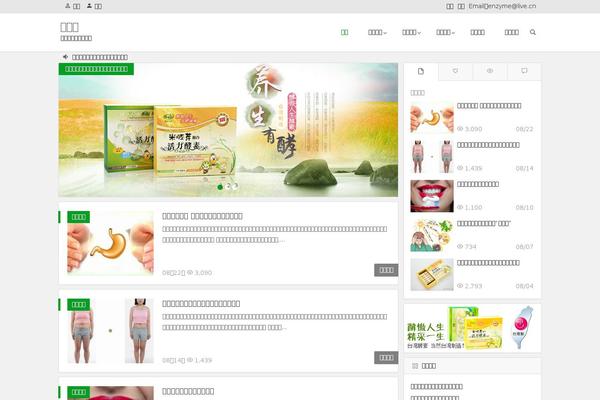Open sidebar body thumbnail dated 08/14
The width and height of the screenshot is (600, 400).
432,156
